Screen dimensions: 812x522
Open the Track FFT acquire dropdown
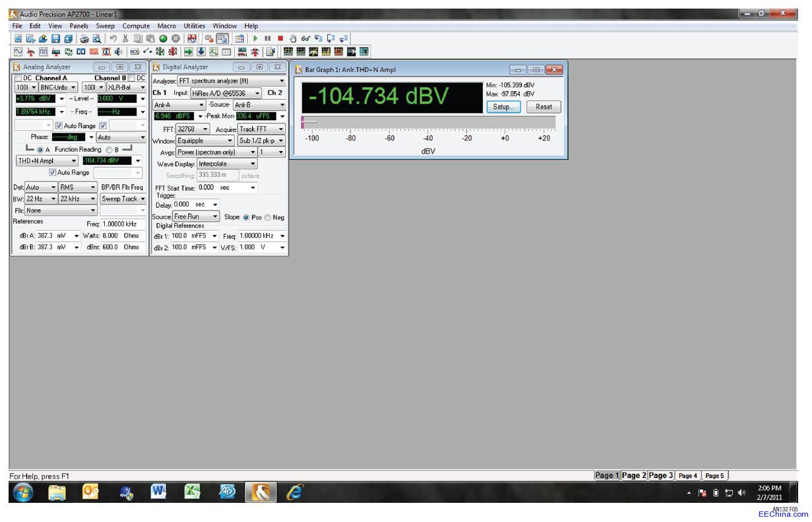[261, 129]
